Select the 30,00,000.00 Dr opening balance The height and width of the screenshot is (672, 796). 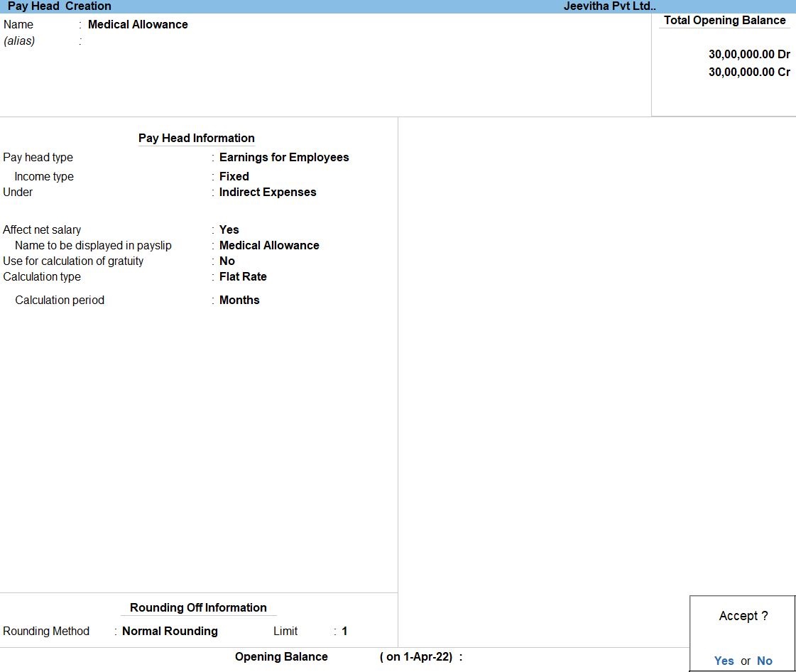click(748, 54)
